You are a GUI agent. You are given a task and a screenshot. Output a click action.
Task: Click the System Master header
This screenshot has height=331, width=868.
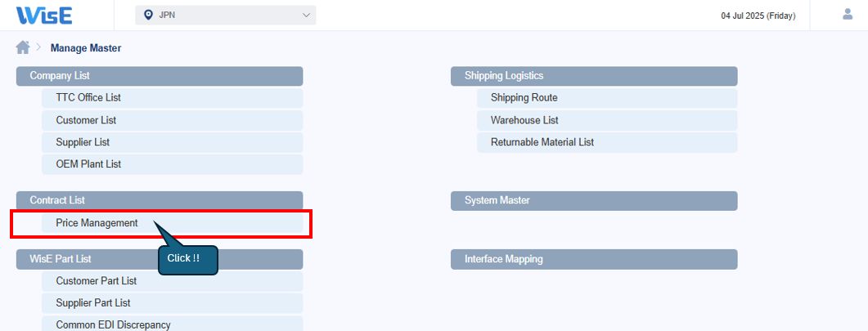pos(594,200)
